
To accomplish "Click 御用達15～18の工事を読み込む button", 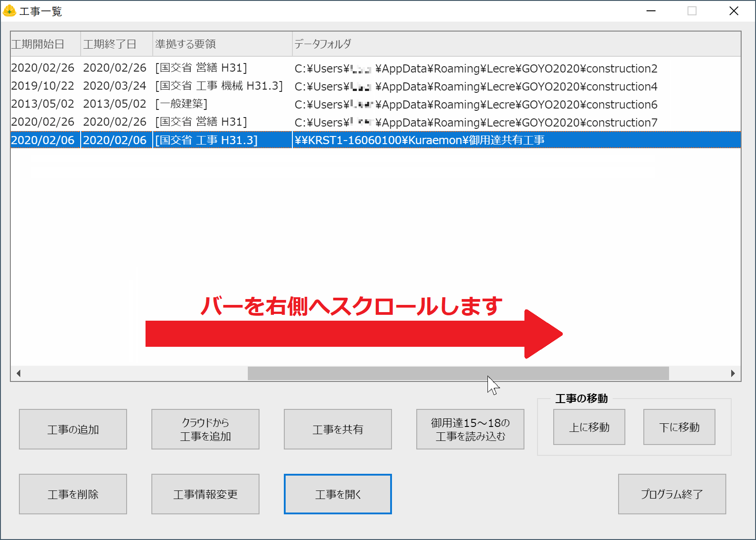I will pyautogui.click(x=470, y=429).
